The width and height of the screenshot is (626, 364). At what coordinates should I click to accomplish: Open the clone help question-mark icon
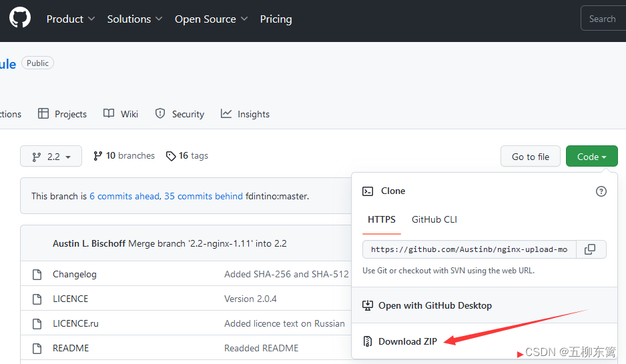click(x=601, y=191)
